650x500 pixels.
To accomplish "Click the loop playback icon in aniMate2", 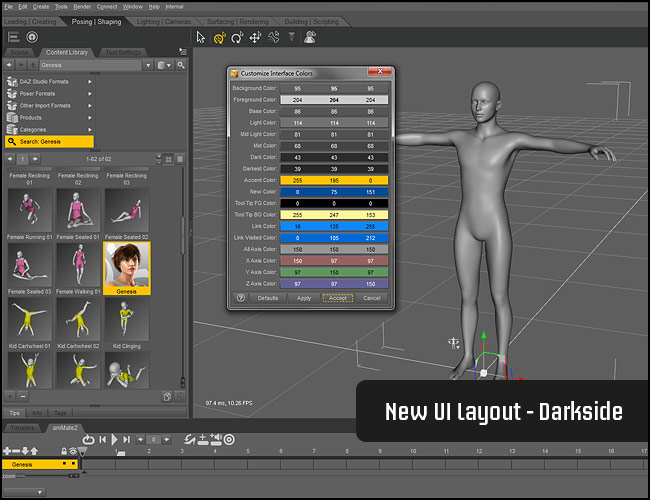I will tap(89, 439).
